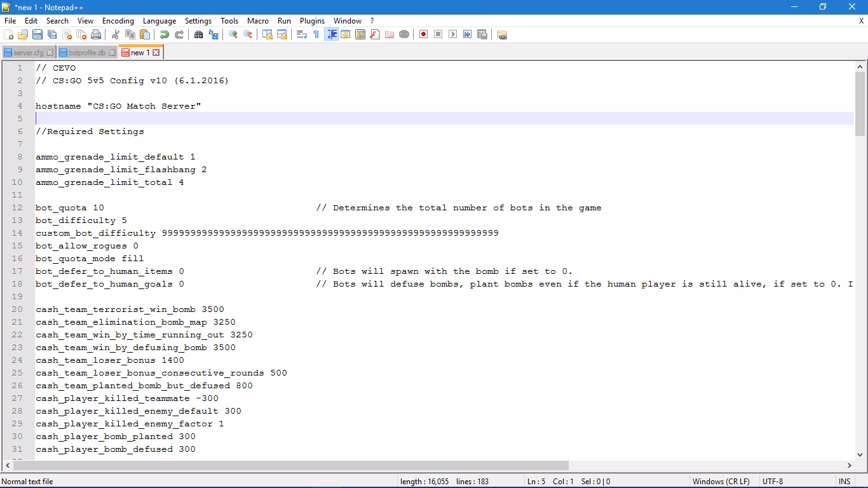868x488 pixels.
Task: Copy selection using the Copy icon
Action: 130,34
